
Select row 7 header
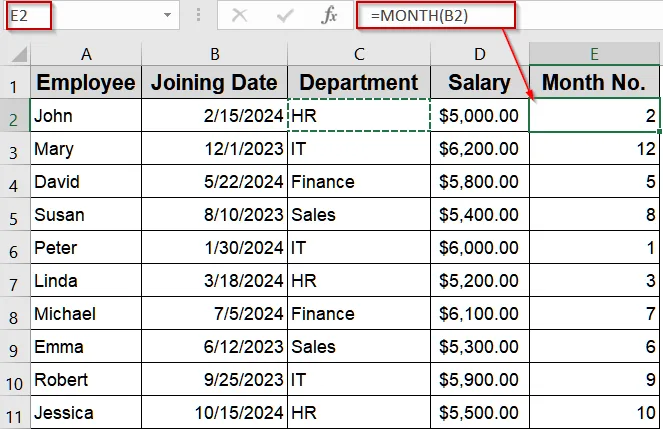tap(15, 280)
